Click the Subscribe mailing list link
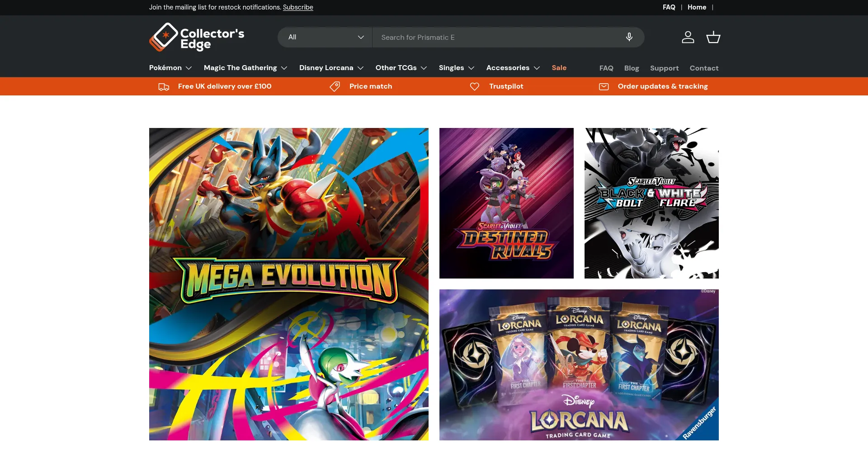 298,7
